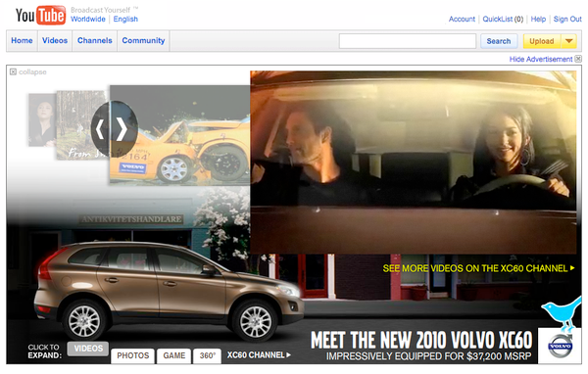The image size is (588, 374).
Task: Click the previous video arrow
Action: pos(99,129)
